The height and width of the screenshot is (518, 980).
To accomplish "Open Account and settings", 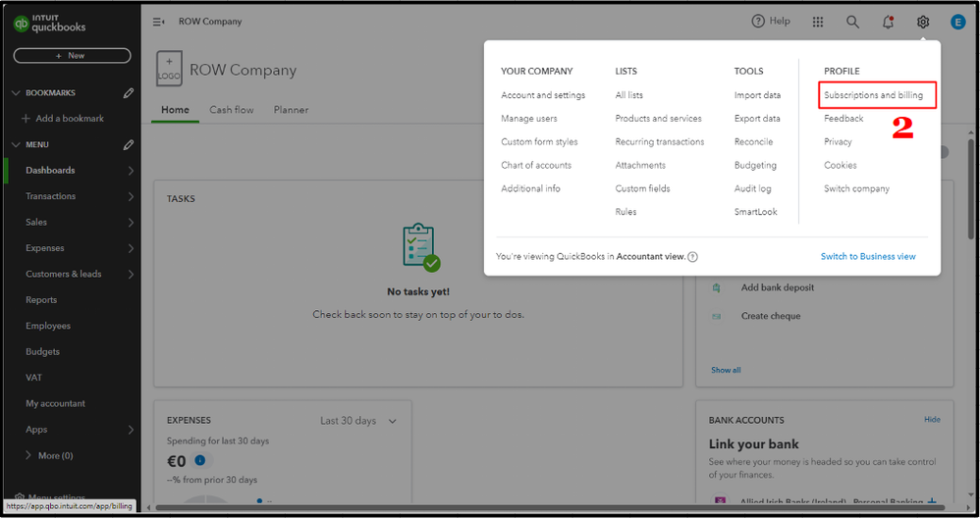I will click(543, 95).
